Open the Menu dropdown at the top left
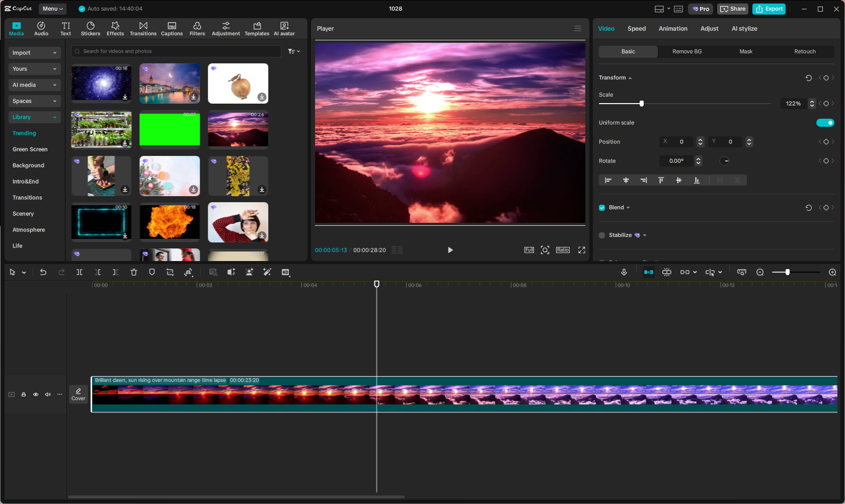This screenshot has height=504, width=845. (x=52, y=9)
